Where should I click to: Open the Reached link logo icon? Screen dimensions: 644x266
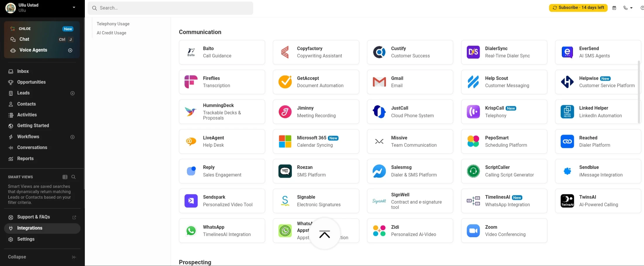(567, 141)
